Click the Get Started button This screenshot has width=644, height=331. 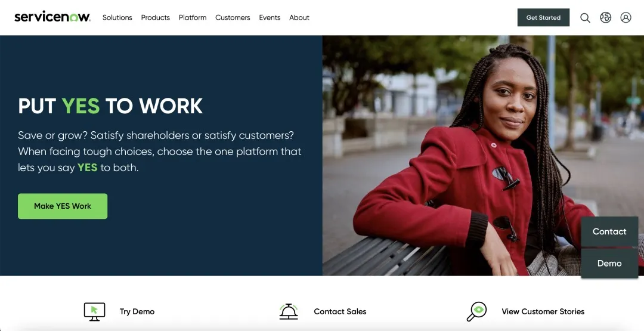pyautogui.click(x=543, y=17)
